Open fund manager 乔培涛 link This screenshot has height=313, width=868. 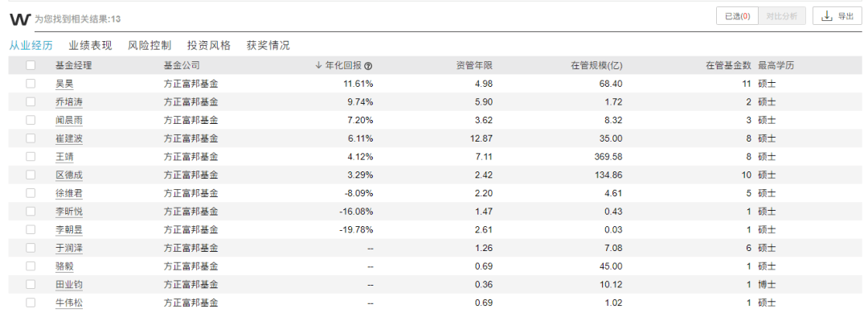[69, 102]
